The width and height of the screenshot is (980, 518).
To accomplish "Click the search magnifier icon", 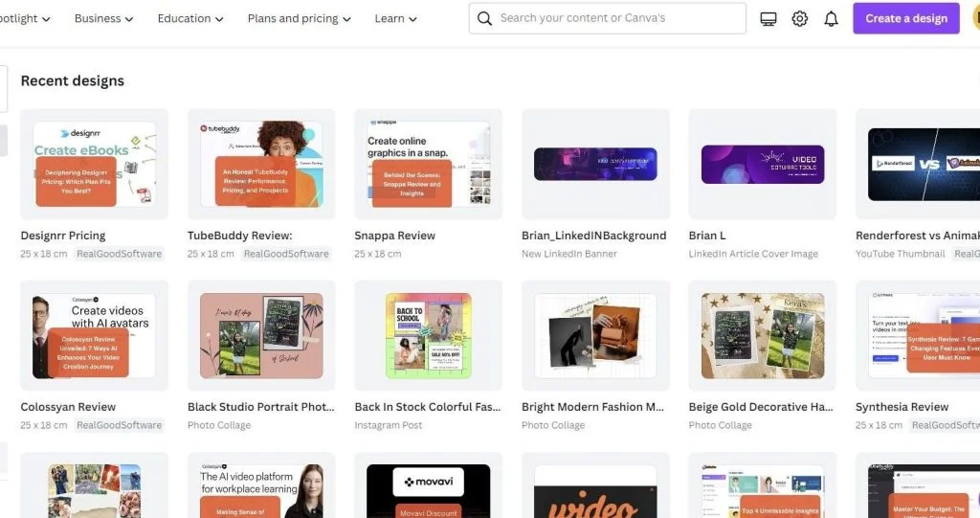I will pos(484,18).
